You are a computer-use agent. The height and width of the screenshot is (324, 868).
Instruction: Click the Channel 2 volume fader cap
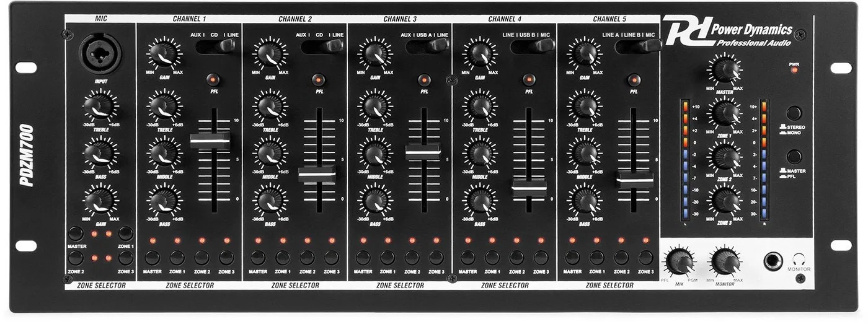(x=317, y=175)
